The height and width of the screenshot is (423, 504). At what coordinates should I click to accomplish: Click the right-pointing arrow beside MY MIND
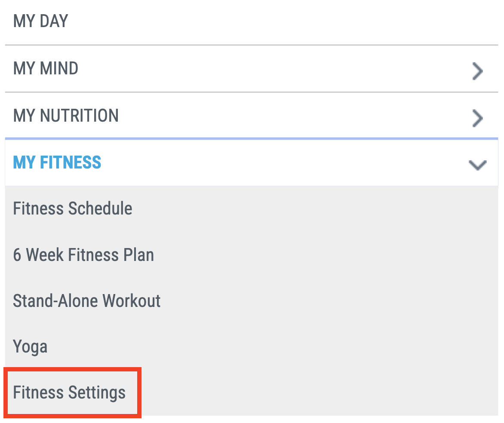click(477, 71)
